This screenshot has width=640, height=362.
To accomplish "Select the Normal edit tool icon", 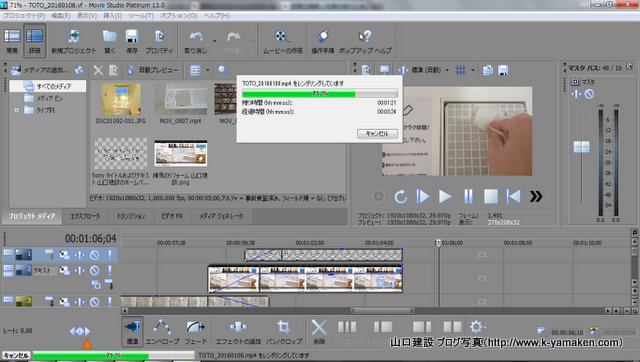I will pyautogui.click(x=132, y=331).
